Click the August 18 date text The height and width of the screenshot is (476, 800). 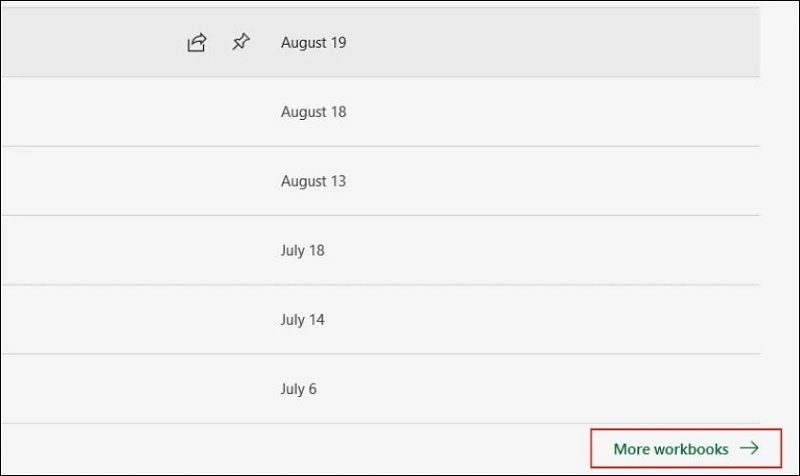pos(313,112)
